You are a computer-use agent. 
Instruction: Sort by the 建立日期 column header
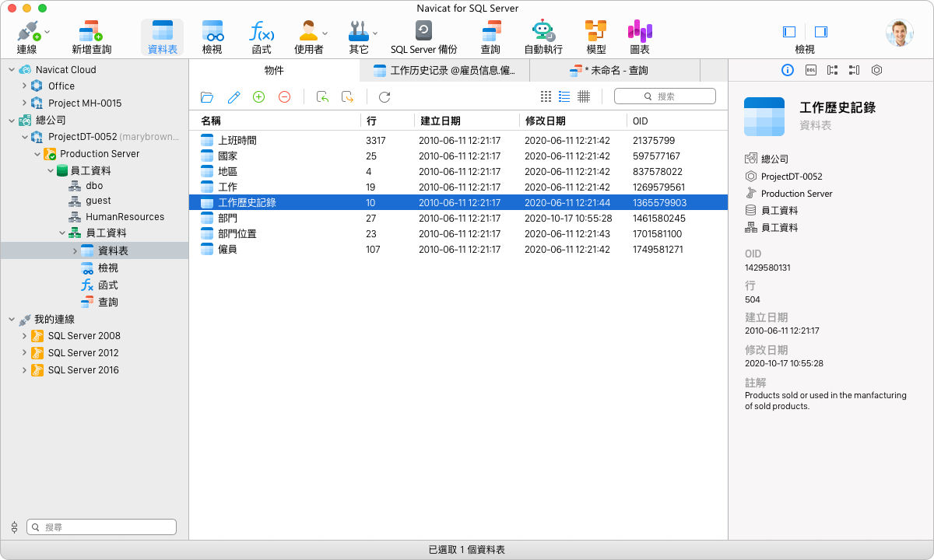pos(467,121)
